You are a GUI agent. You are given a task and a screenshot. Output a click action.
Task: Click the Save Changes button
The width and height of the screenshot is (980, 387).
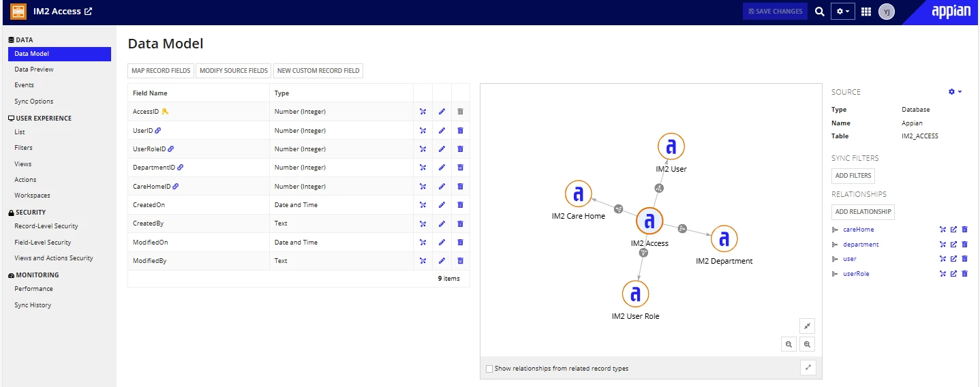coord(775,12)
